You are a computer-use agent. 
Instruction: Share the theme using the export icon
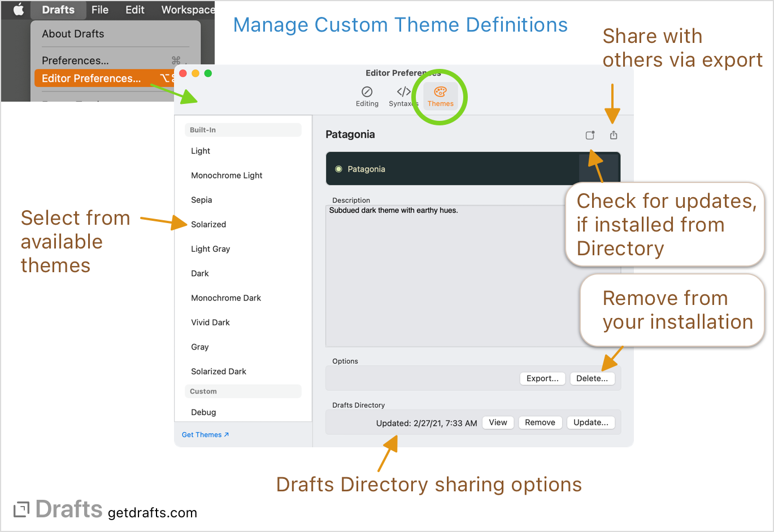614,135
